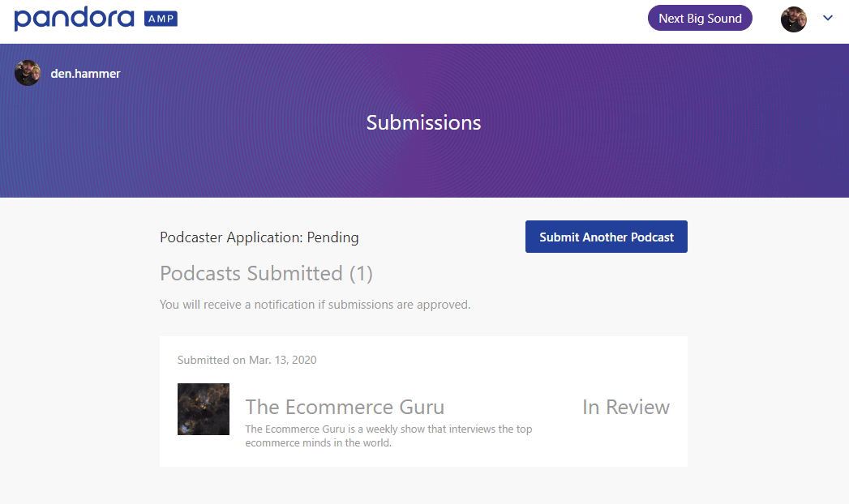The height and width of the screenshot is (504, 849).
Task: Click The Ecommerce Guru podcast artwork
Action: click(x=203, y=408)
